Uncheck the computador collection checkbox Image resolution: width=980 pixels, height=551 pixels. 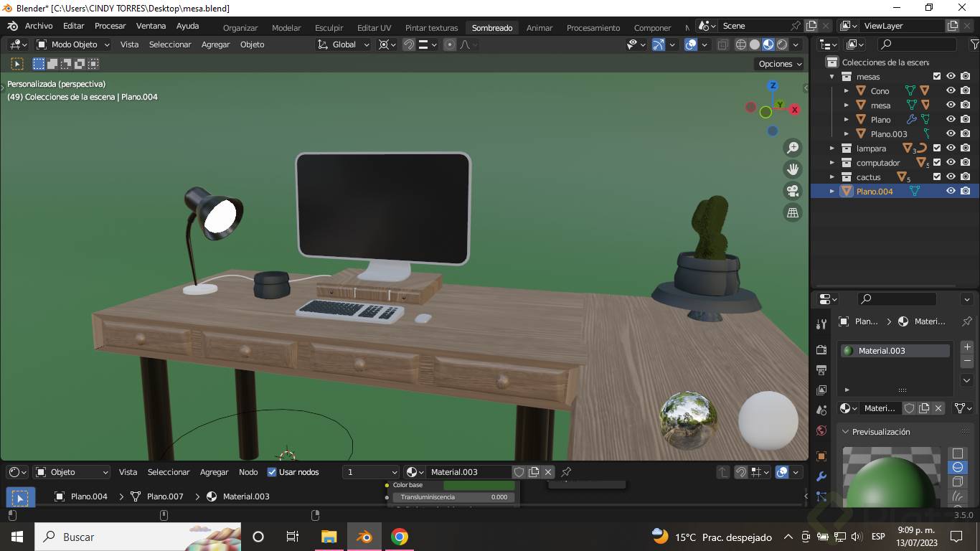937,162
